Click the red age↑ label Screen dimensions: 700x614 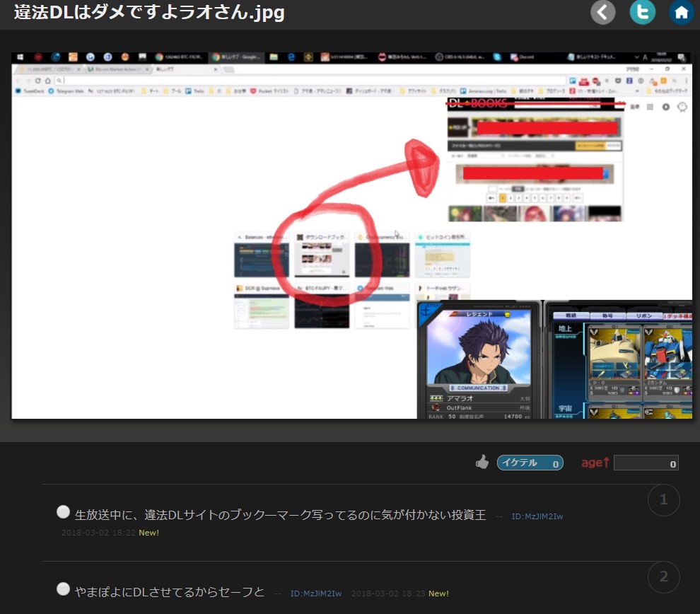pyautogui.click(x=595, y=463)
